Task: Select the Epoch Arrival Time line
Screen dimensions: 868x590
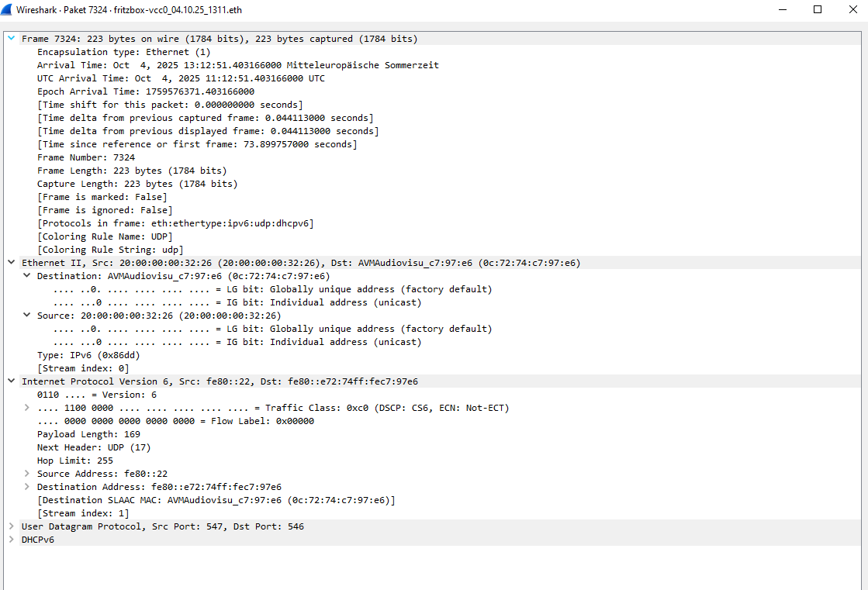Action: coord(146,91)
